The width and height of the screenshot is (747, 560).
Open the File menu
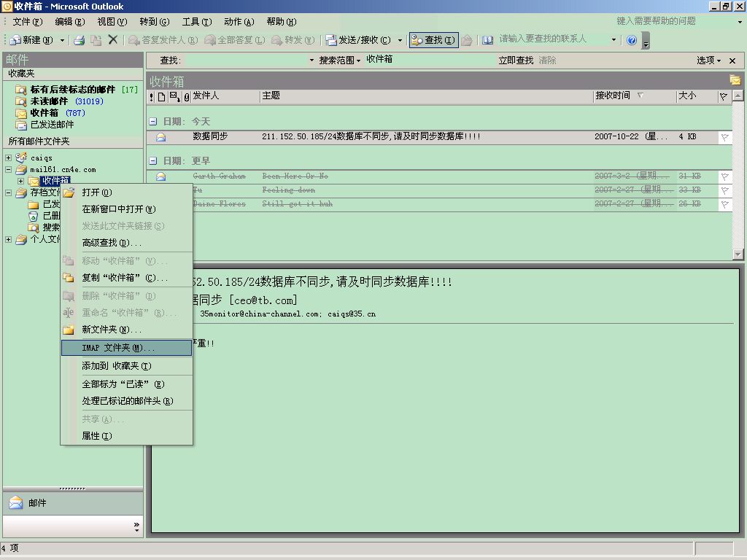pos(27,22)
